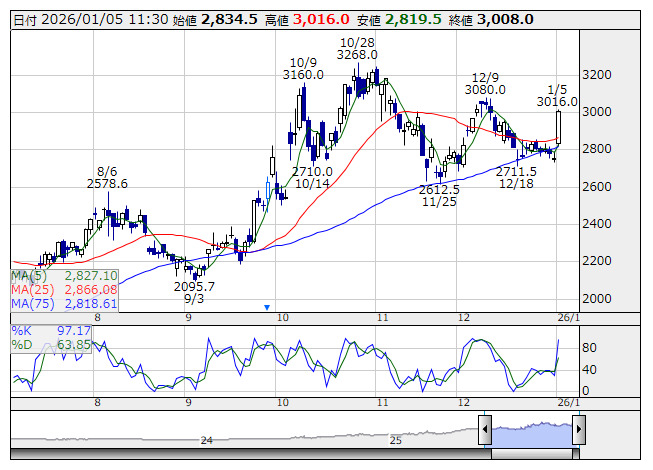The height and width of the screenshot is (470, 653).
Task: Click the blue highlighted range in the navigator
Action: 531,430
